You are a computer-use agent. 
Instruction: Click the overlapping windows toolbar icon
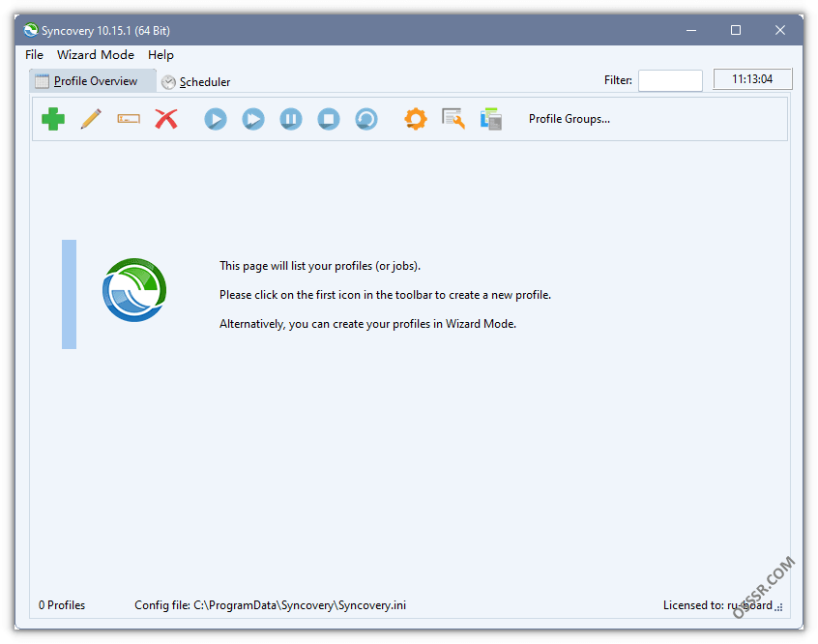(x=491, y=119)
